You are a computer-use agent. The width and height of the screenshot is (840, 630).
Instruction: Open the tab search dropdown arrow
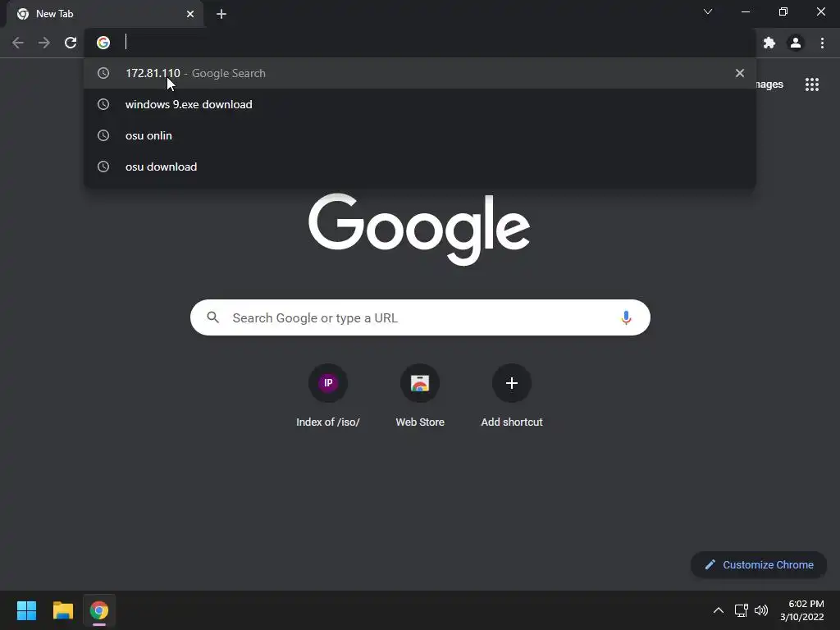tap(708, 11)
